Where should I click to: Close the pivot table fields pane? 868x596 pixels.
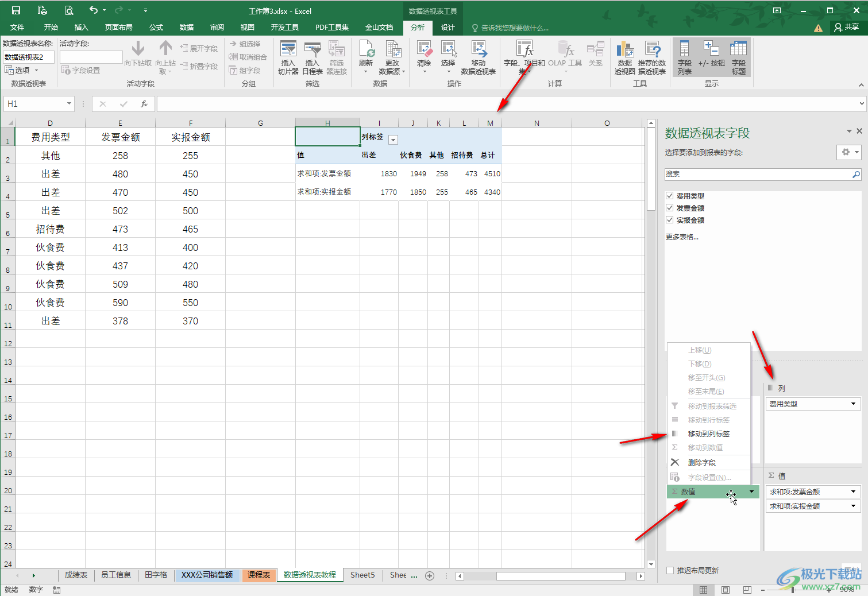[x=859, y=131]
